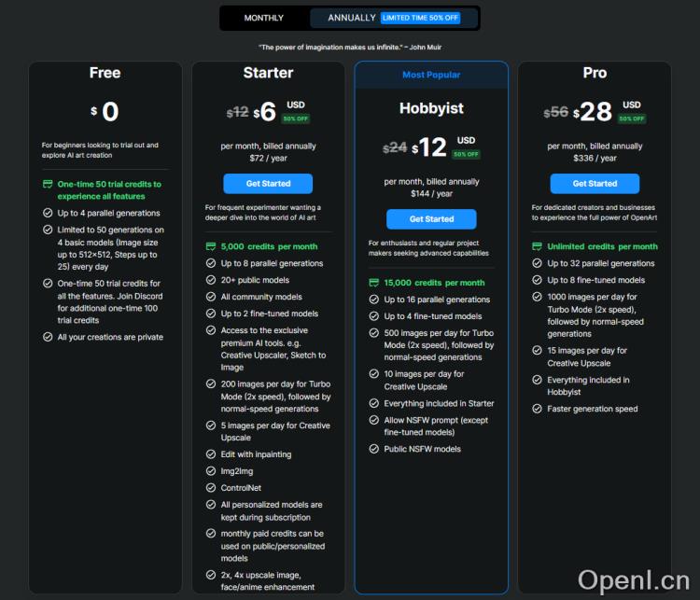Select the Annually billing tab
The width and height of the screenshot is (700, 600).
352,18
